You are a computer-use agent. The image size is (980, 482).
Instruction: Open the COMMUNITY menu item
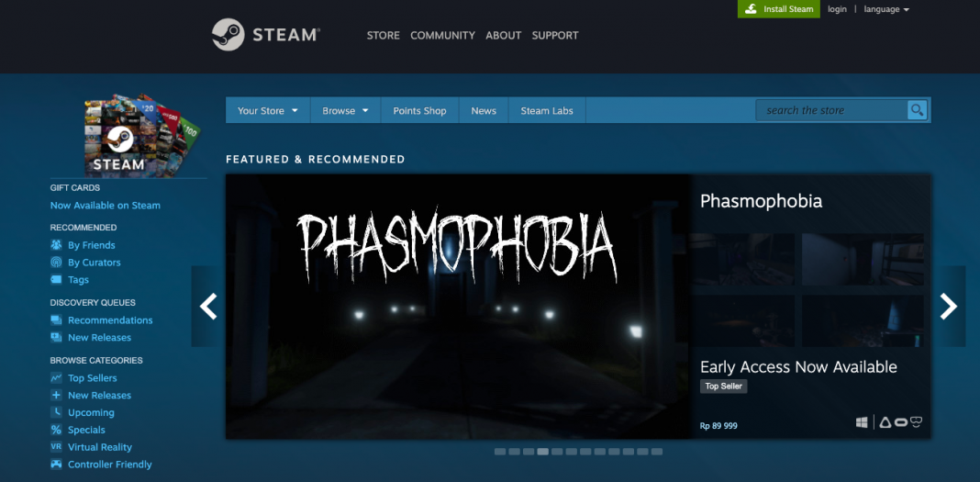point(442,36)
